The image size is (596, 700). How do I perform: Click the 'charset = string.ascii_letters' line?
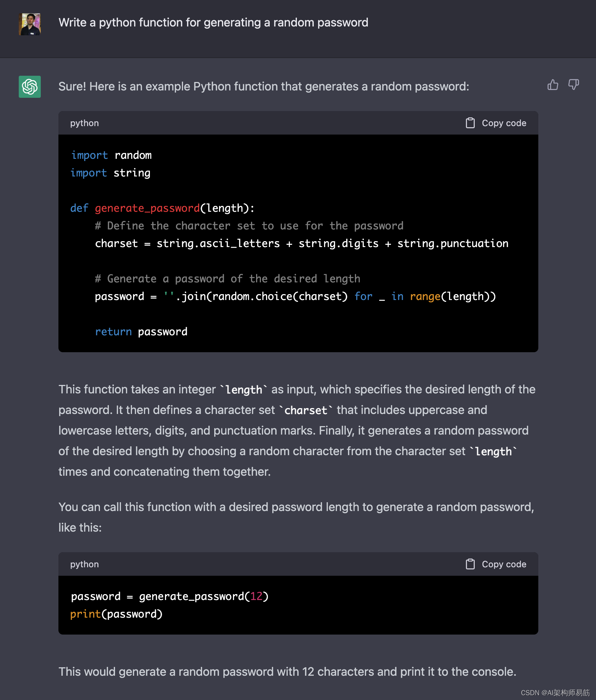[x=302, y=243]
